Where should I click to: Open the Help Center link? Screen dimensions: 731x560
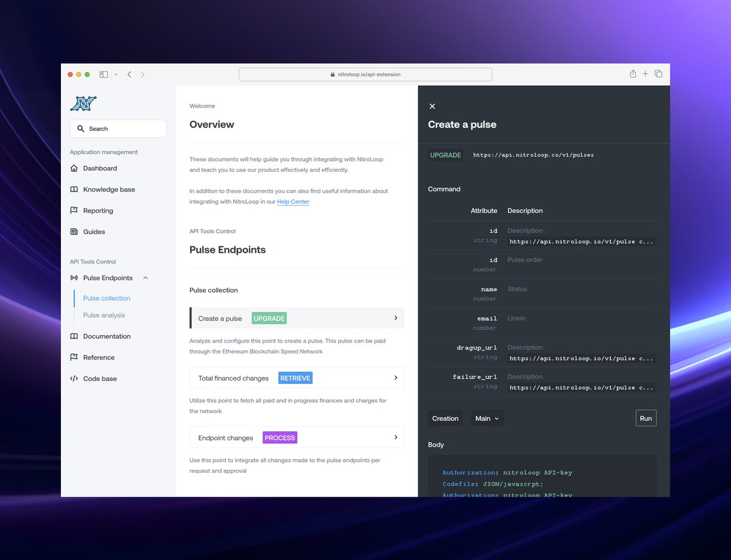point(293,202)
